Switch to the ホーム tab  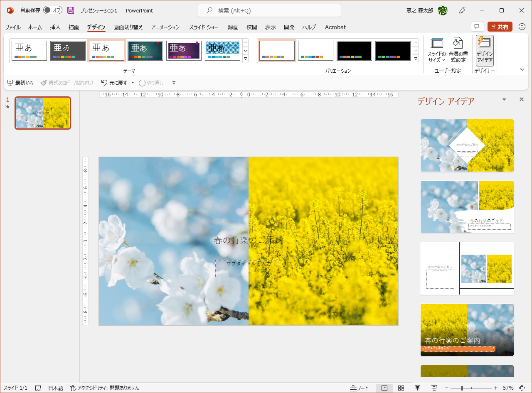click(x=35, y=27)
